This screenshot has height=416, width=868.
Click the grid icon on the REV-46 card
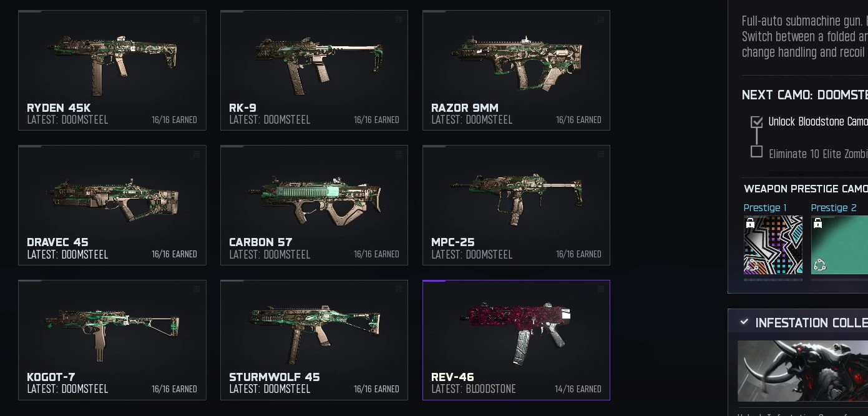tap(601, 289)
